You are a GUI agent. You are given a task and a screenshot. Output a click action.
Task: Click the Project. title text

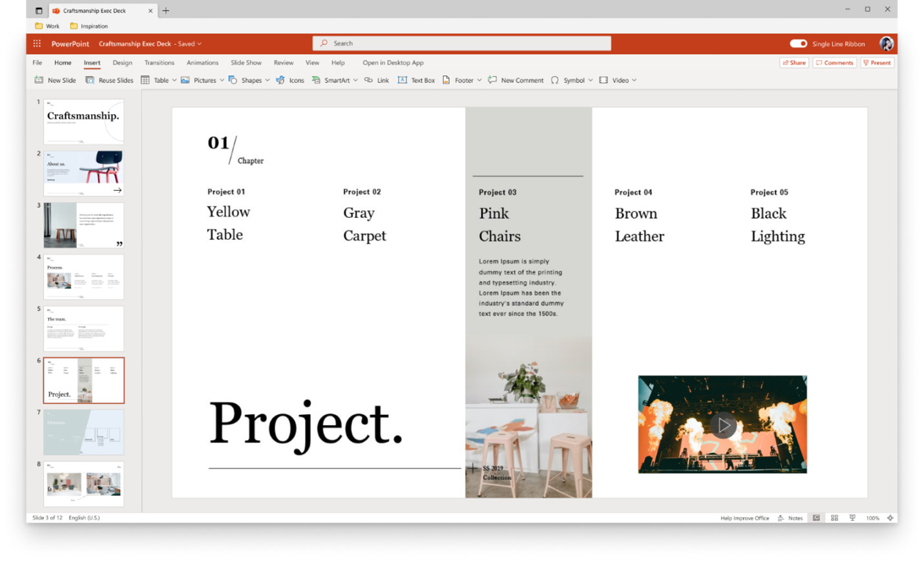(x=306, y=425)
